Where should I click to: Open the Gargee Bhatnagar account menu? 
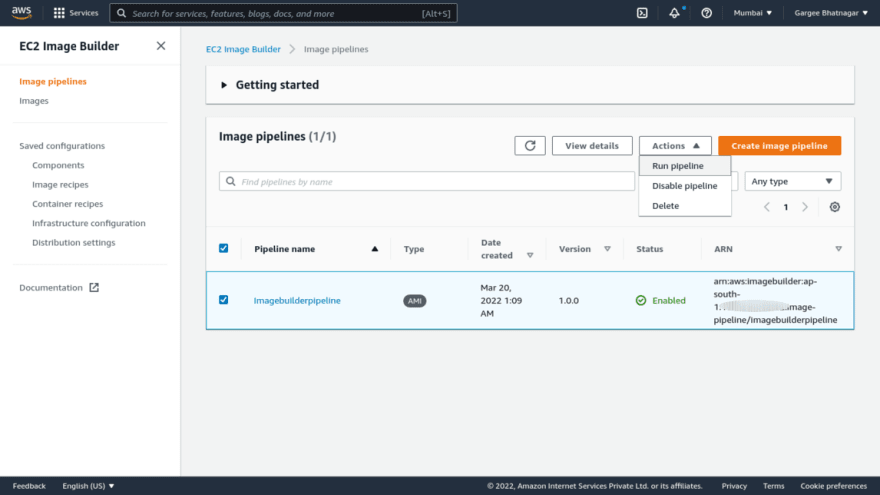tap(831, 13)
